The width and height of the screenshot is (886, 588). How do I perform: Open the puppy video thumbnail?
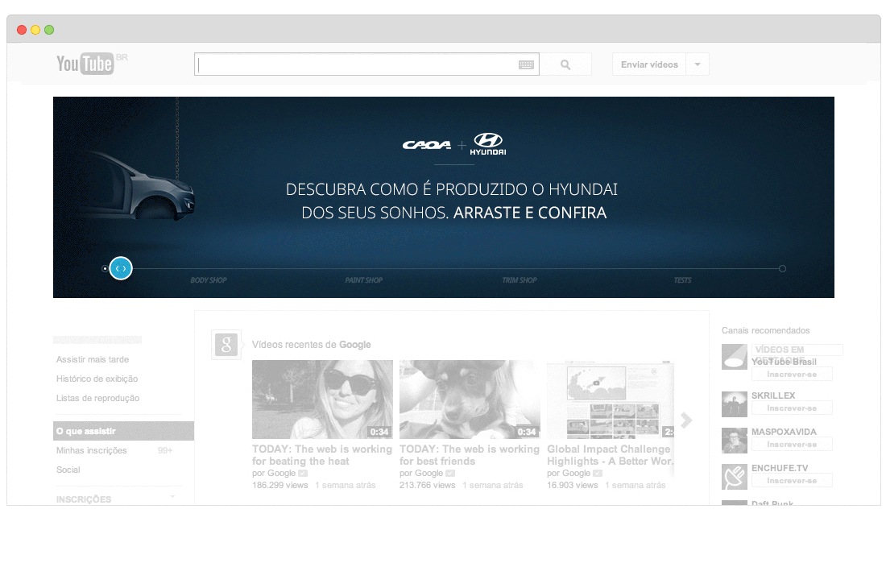pyautogui.click(x=470, y=400)
